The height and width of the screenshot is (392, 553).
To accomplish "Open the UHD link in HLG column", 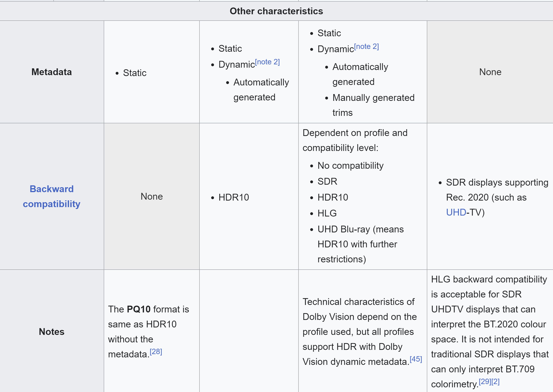I will [x=456, y=212].
